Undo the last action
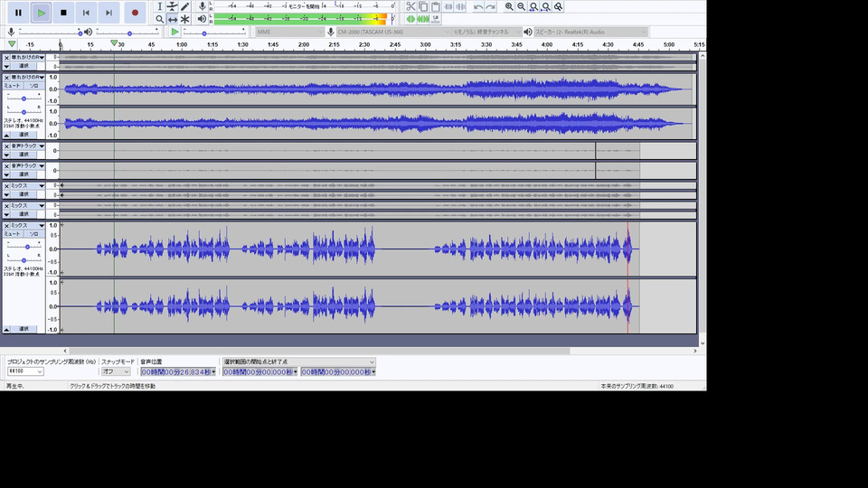Image resolution: width=868 pixels, height=488 pixels. [478, 6]
